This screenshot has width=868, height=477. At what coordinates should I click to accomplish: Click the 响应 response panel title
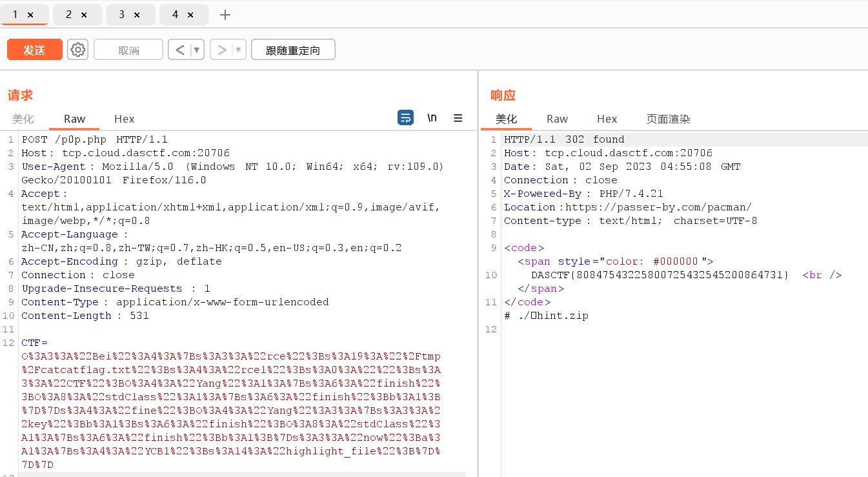pyautogui.click(x=503, y=96)
